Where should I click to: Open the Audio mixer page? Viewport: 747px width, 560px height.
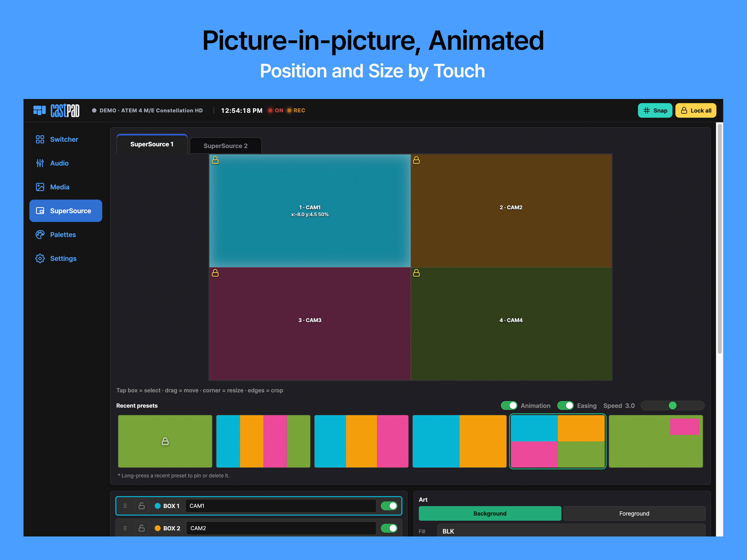(x=66, y=163)
